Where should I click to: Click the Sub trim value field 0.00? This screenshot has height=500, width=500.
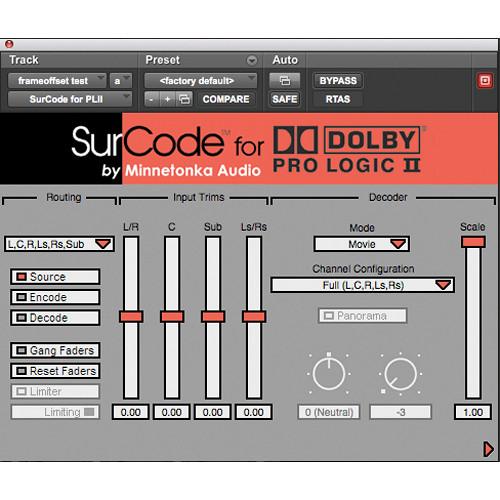pos(213,412)
